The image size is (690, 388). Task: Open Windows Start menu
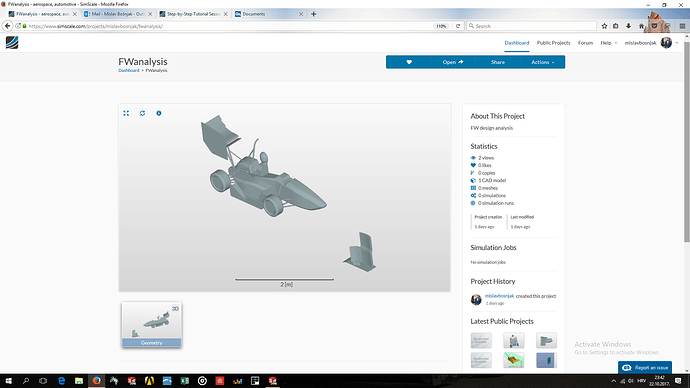8,381
